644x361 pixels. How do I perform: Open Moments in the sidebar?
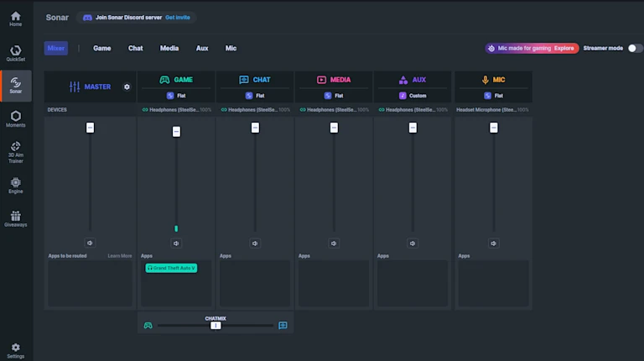16,119
